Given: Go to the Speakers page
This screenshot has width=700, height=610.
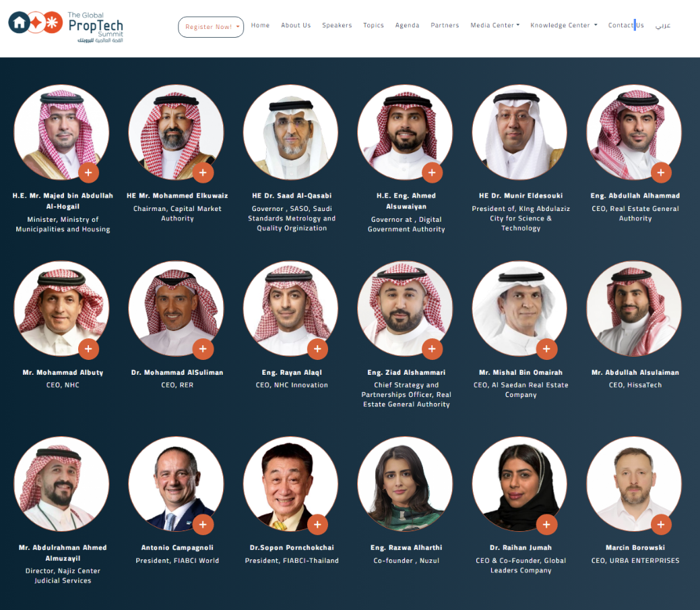Looking at the screenshot, I should pos(337,26).
